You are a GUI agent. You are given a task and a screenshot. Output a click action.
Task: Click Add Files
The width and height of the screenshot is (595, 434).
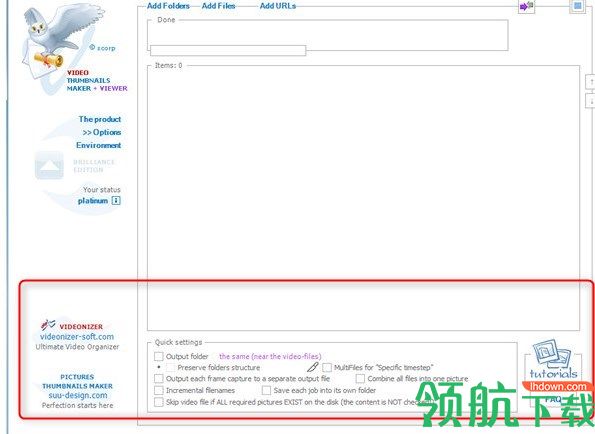(x=219, y=6)
